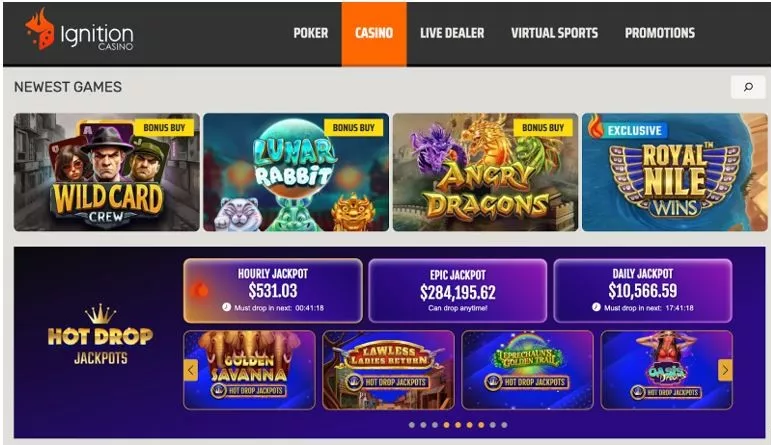The height and width of the screenshot is (445, 771).
Task: Open the Poker menu item
Action: 311,33
